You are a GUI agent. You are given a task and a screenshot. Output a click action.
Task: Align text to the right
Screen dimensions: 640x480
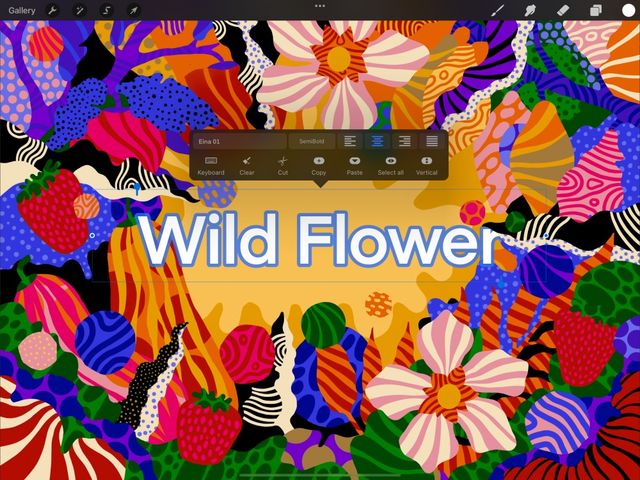click(404, 141)
